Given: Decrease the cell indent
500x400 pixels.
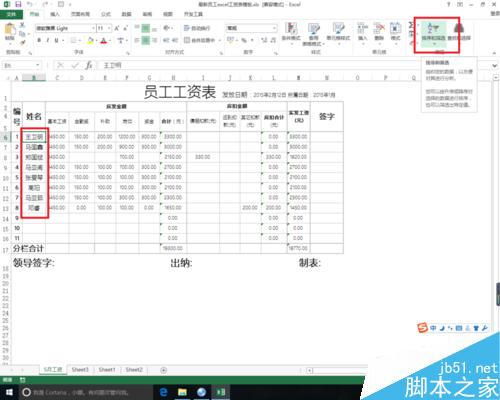Looking at the screenshot, I should (x=166, y=40).
